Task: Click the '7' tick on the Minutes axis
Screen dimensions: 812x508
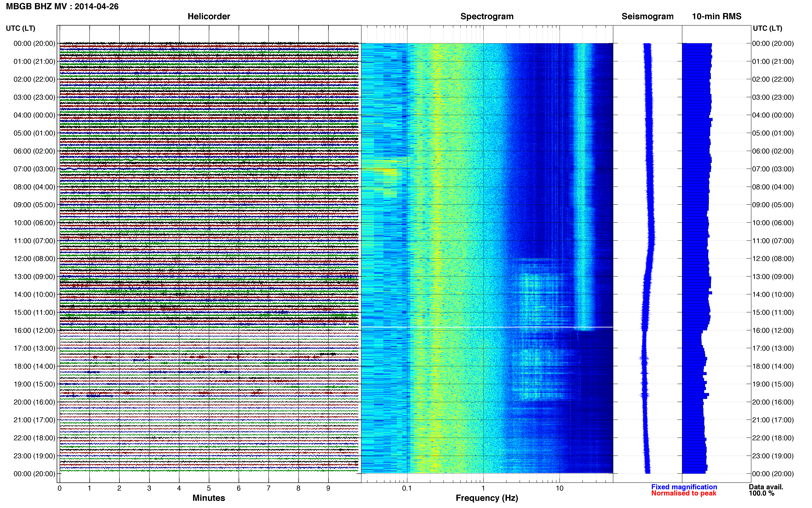Action: pos(269,488)
